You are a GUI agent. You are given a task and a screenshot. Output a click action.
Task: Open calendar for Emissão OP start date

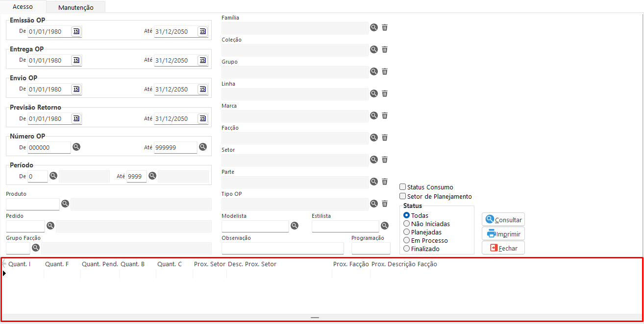tap(76, 31)
